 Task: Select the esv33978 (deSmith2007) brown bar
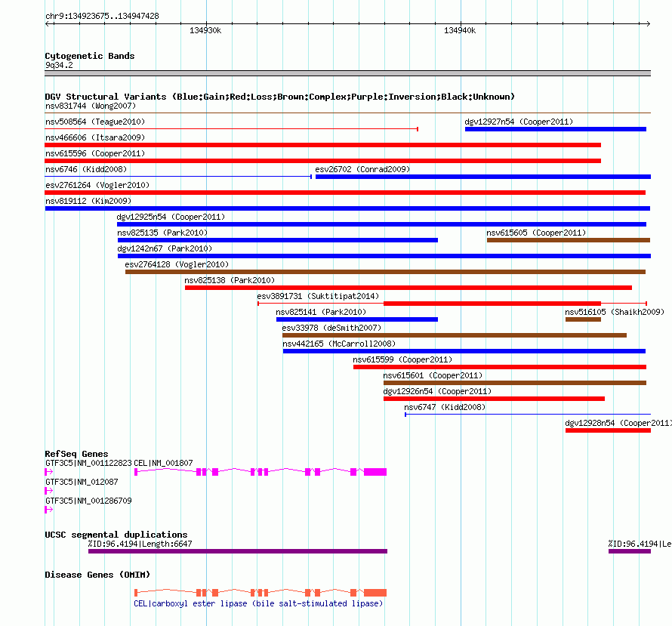point(455,335)
